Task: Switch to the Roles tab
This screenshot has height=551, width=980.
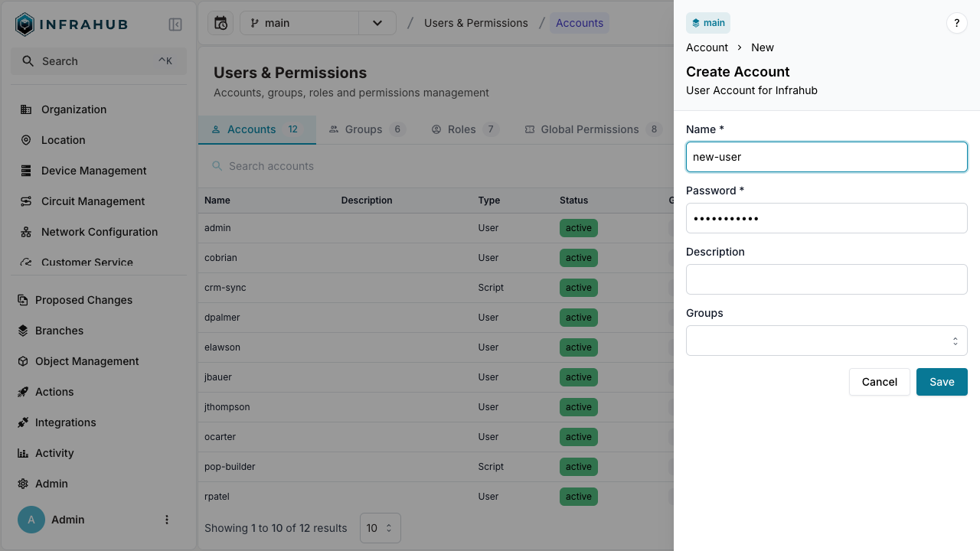Action: [464, 129]
